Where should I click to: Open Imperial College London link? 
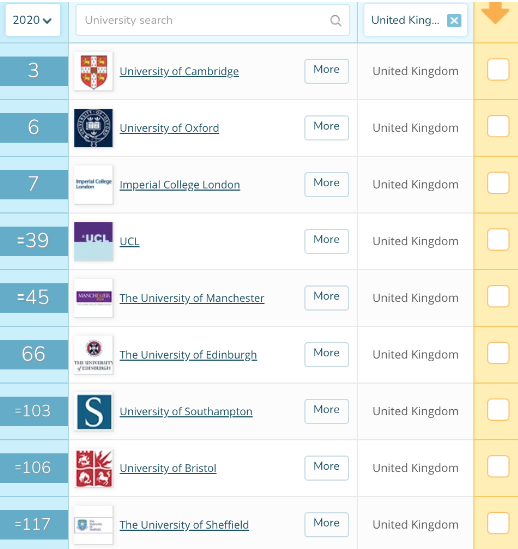click(180, 185)
